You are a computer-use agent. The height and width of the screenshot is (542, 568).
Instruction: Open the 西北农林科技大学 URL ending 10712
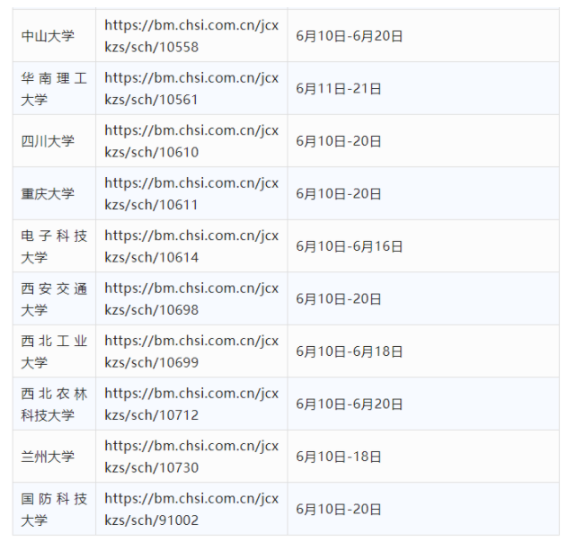pos(191,404)
